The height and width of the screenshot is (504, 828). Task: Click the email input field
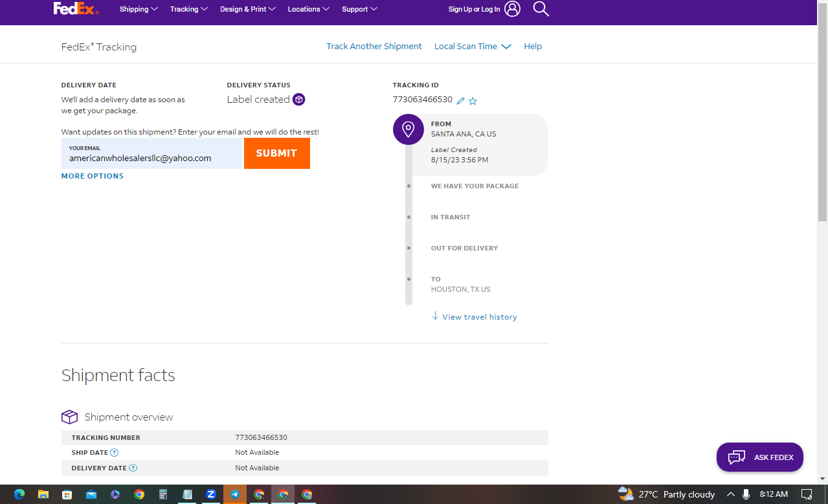click(x=151, y=153)
